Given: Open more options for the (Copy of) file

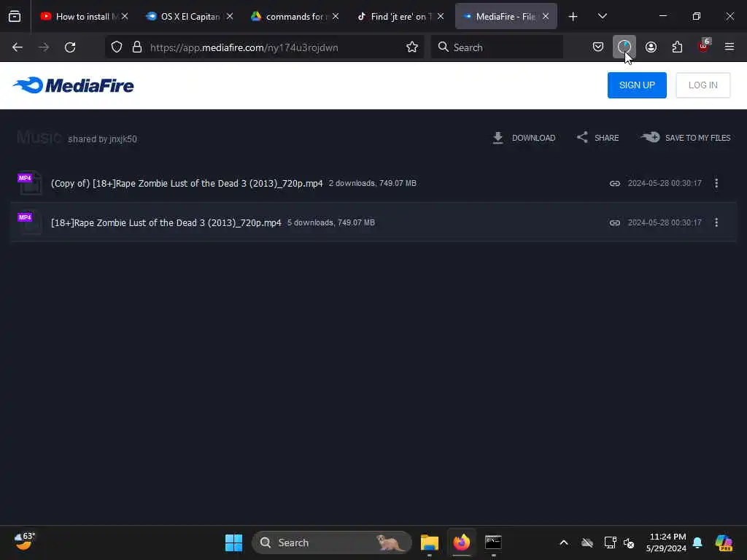Looking at the screenshot, I should [x=716, y=183].
